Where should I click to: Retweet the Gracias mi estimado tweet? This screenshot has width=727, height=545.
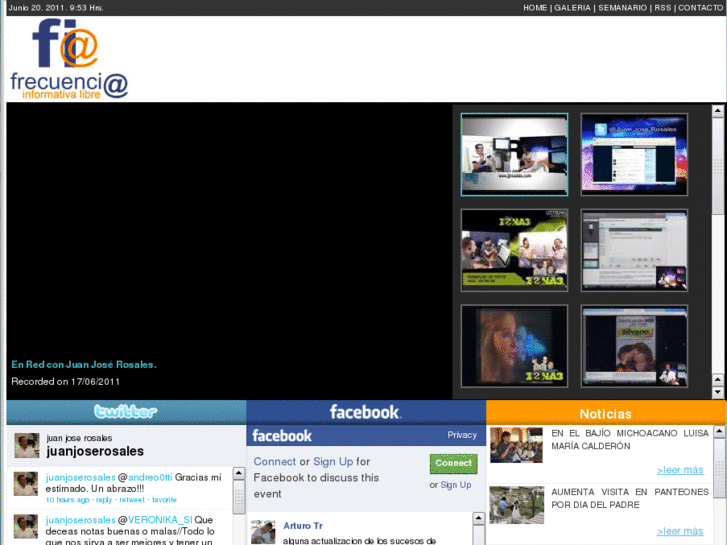tap(132, 500)
